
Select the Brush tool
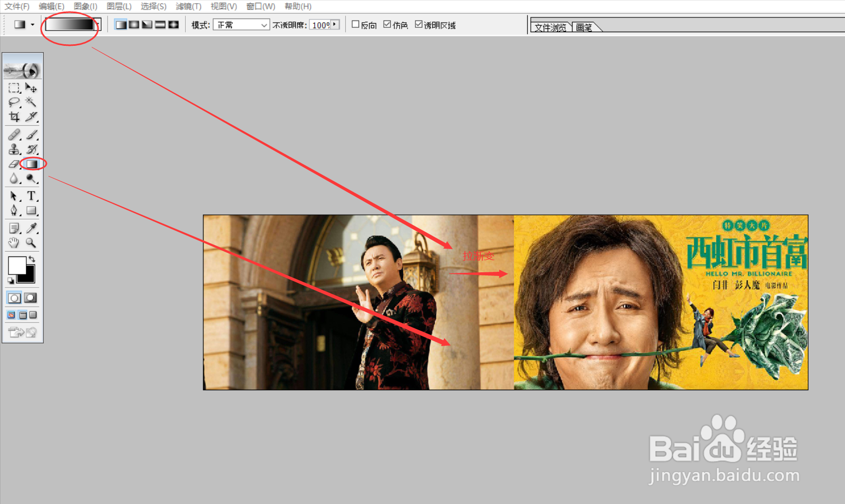pos(31,135)
